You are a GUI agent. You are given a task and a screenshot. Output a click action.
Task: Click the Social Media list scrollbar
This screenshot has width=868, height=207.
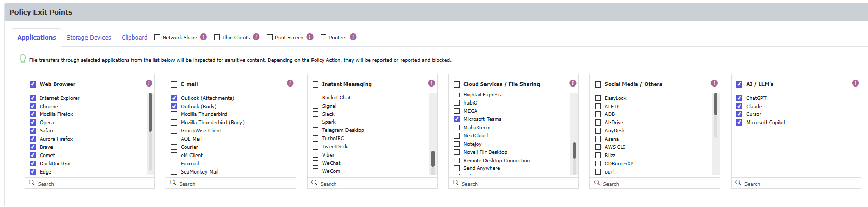(x=716, y=104)
